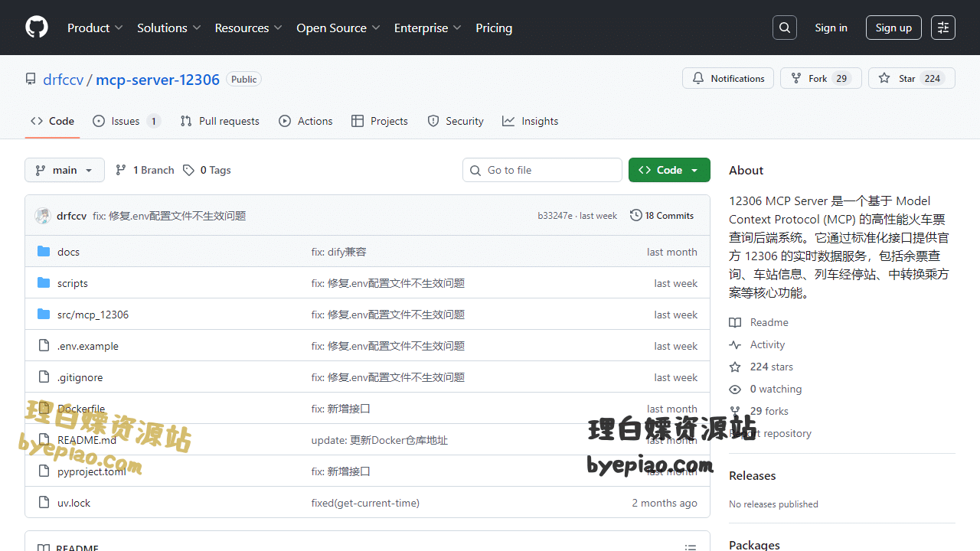Open the Pricing page
980x551 pixels.
click(494, 28)
